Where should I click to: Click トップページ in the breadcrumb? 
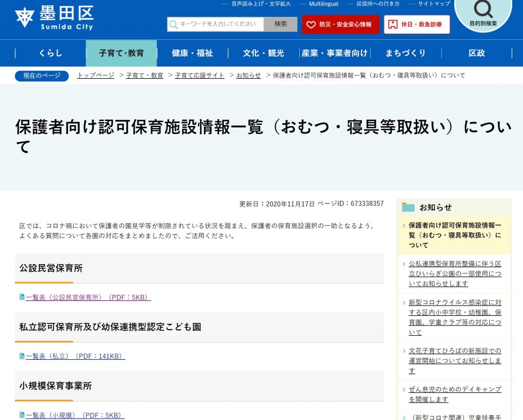tap(96, 76)
